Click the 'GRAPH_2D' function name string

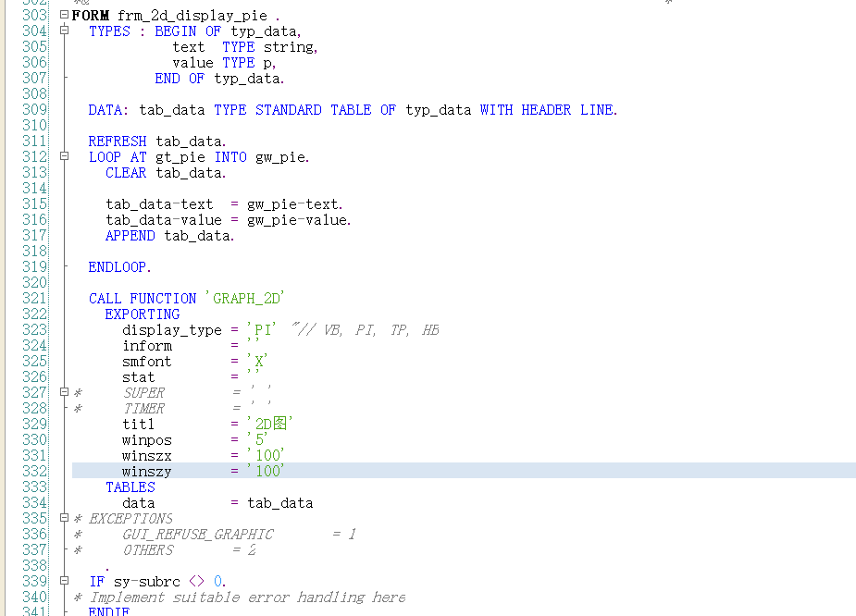click(x=244, y=299)
